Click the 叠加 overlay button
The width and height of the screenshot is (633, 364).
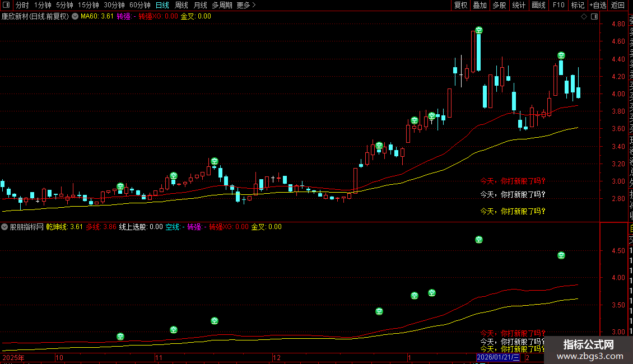(x=480, y=5)
